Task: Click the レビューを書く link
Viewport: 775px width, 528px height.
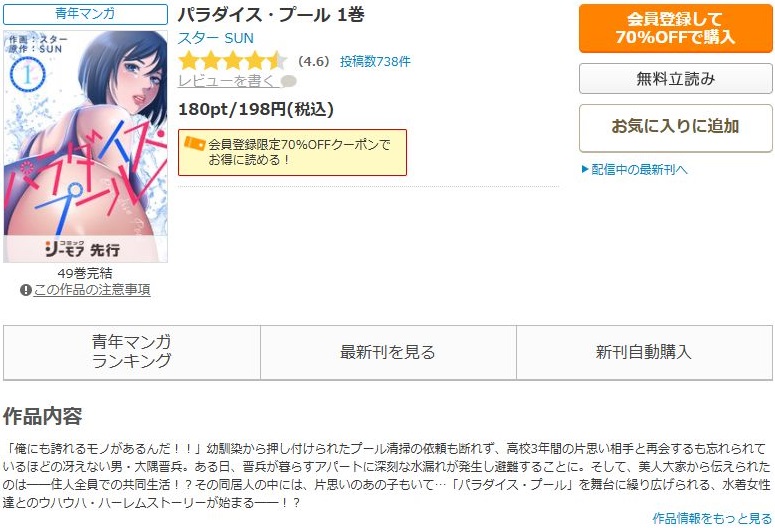Action: 226,81
